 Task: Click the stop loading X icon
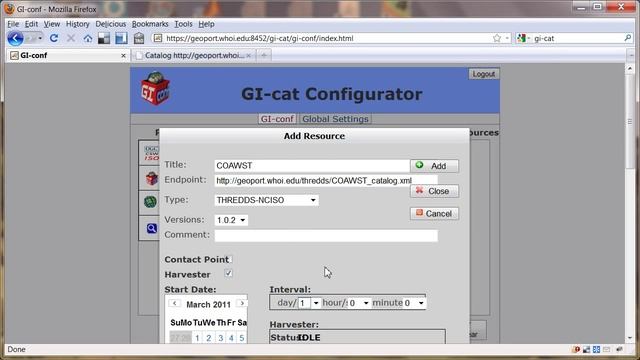(x=71, y=38)
